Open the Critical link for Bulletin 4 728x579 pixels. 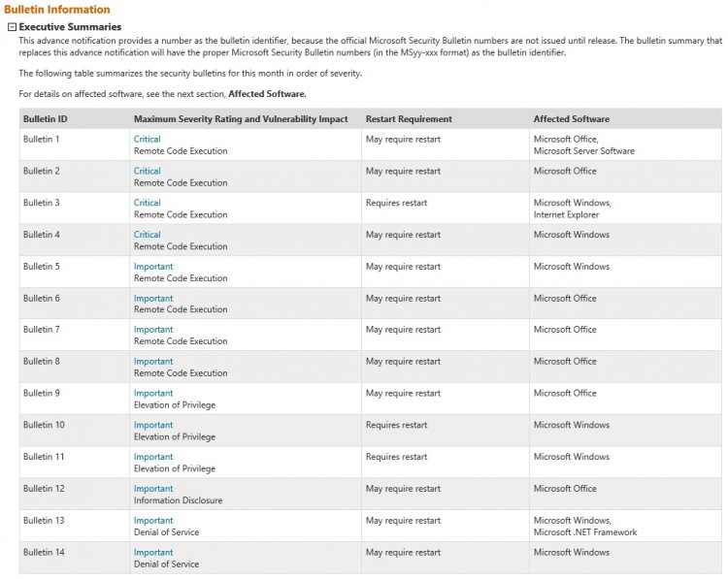pyautogui.click(x=148, y=235)
